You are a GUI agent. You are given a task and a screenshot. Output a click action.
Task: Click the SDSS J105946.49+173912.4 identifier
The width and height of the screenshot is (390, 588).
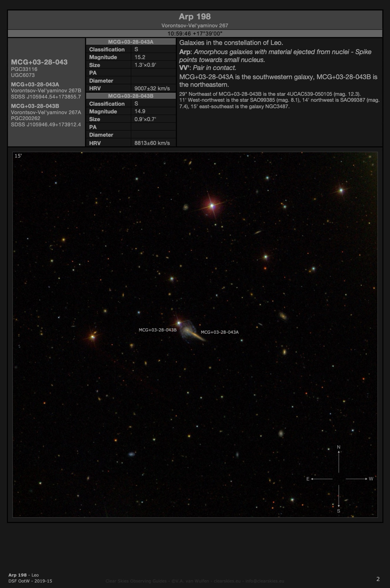click(46, 124)
